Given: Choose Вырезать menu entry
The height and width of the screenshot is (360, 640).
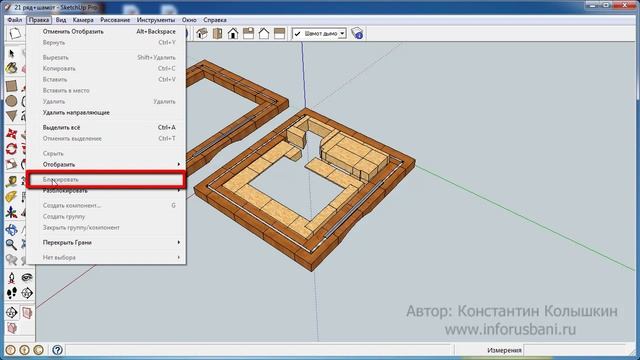Looking at the screenshot, I should coord(106,58).
